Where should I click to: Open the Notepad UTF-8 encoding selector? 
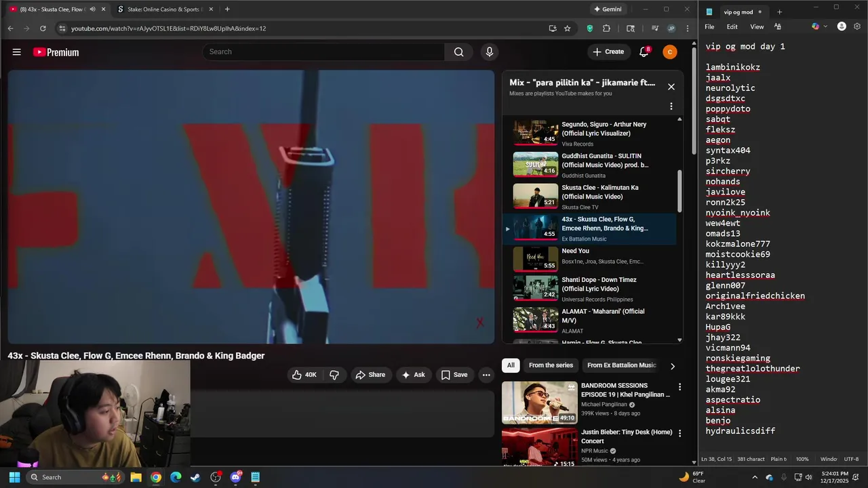pos(851,459)
